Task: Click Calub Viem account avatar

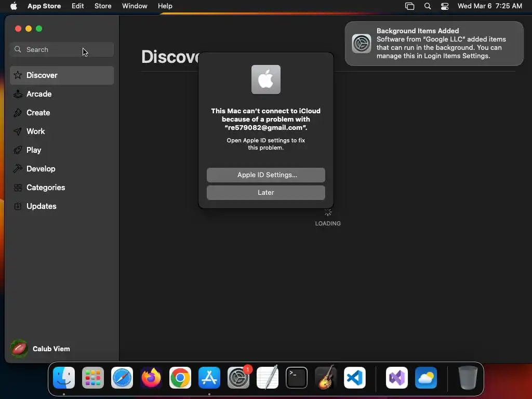Action: pos(19,349)
